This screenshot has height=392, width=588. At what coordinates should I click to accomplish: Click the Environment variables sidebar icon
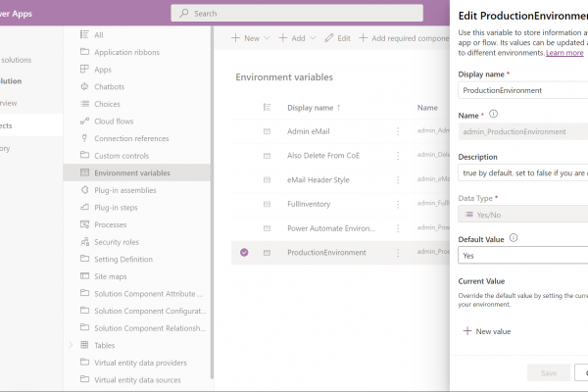coord(84,172)
